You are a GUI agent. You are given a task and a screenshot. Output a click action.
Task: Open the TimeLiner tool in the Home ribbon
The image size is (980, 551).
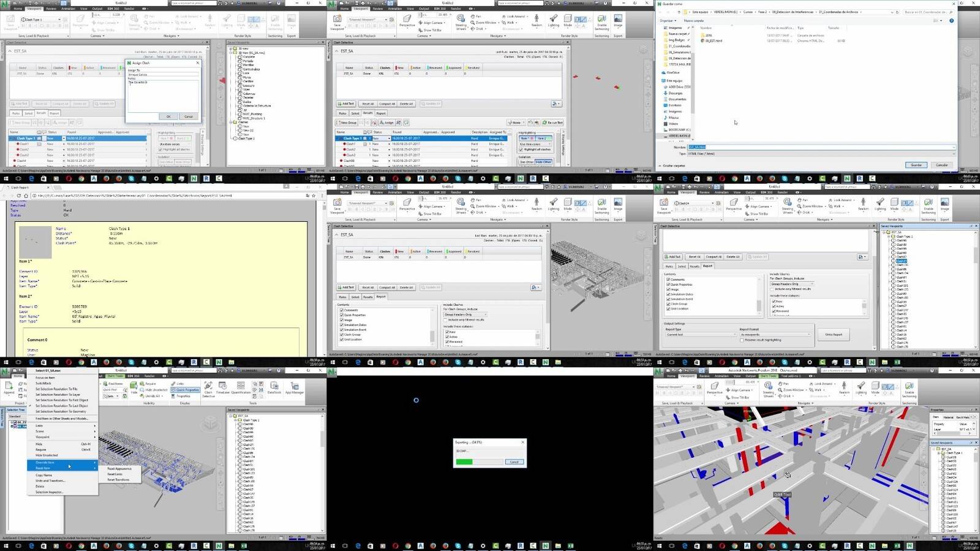(222, 387)
